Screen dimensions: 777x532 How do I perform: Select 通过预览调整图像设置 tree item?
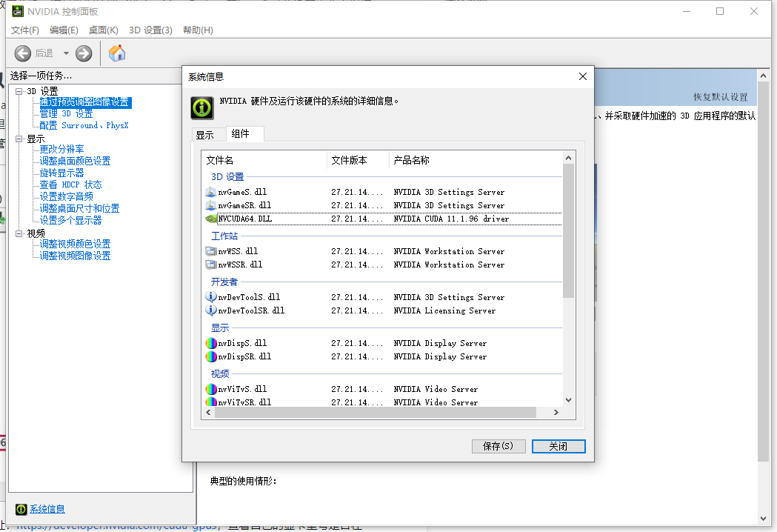coord(85,102)
